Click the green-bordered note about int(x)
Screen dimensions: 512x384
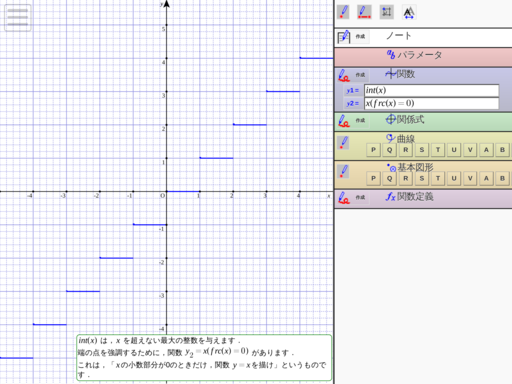click(204, 358)
